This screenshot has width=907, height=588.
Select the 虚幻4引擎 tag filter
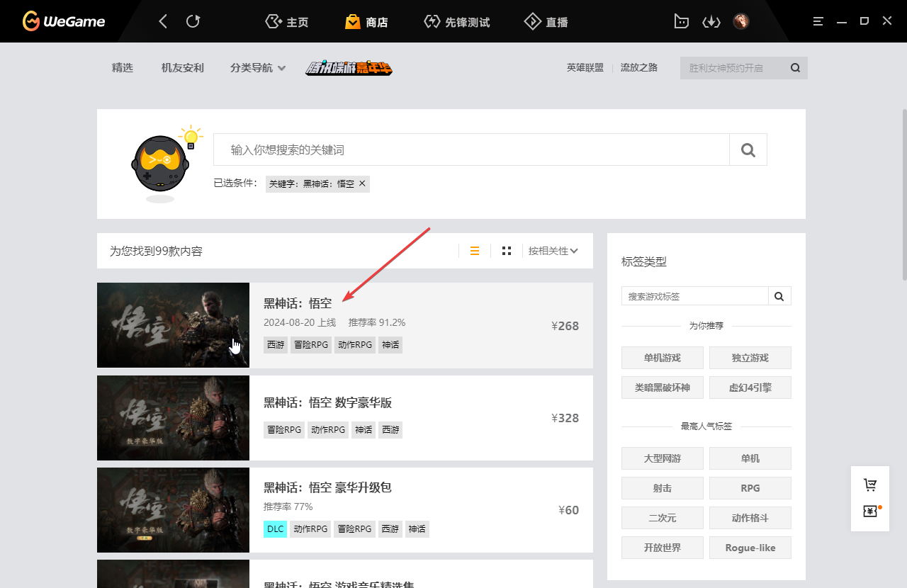(750, 388)
